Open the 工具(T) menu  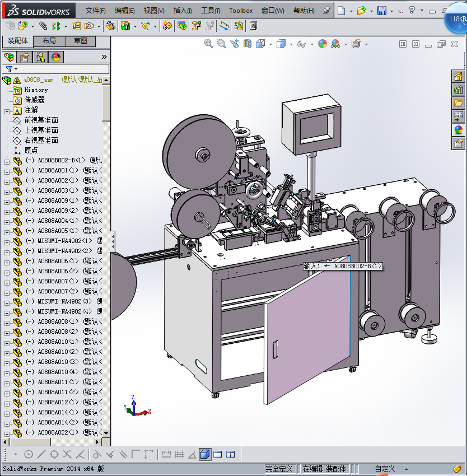click(211, 11)
